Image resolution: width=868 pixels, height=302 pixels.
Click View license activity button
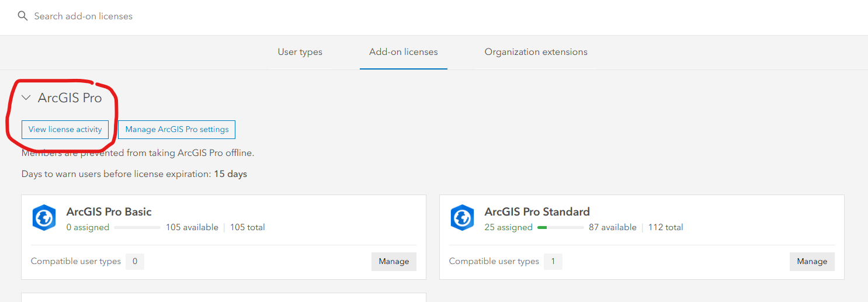point(65,130)
